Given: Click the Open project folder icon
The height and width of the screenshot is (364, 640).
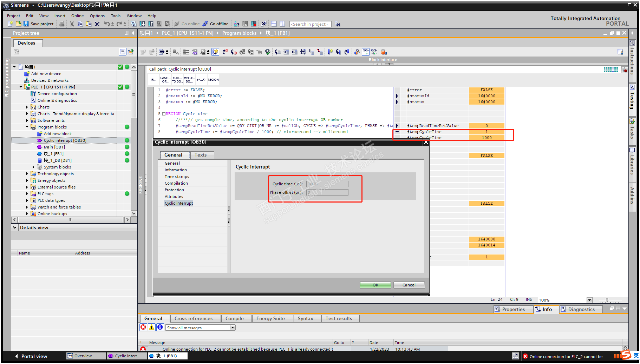Looking at the screenshot, I should (18, 24).
